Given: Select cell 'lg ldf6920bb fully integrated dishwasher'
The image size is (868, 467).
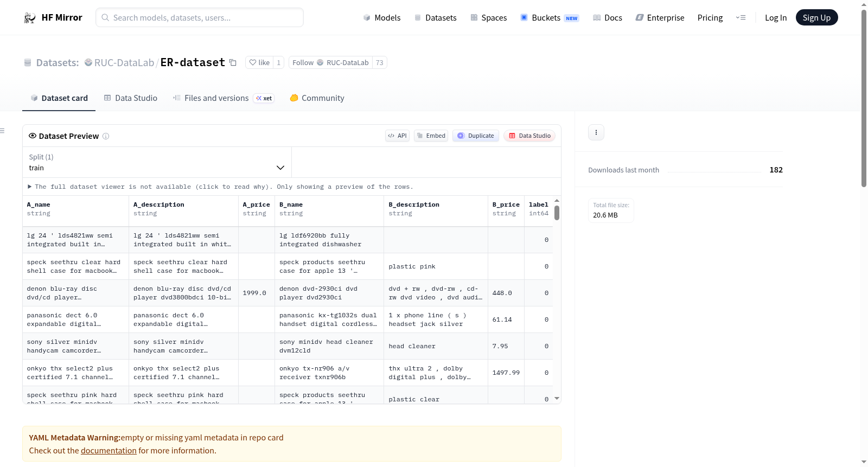Looking at the screenshot, I should click(329, 240).
